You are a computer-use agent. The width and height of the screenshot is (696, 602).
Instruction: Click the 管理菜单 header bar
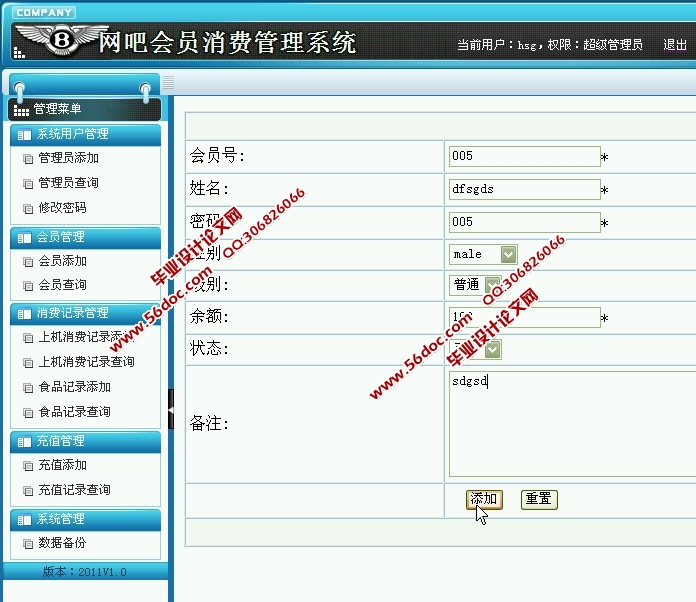point(84,110)
